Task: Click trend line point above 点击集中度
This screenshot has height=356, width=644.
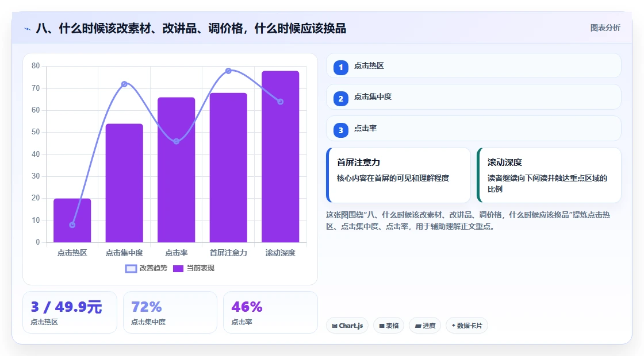Action: pos(124,84)
